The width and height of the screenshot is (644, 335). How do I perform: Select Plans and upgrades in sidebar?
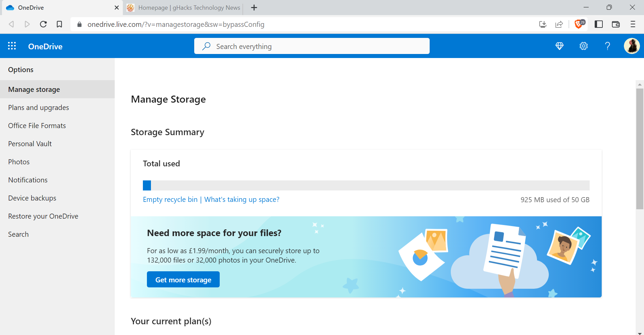tap(38, 107)
